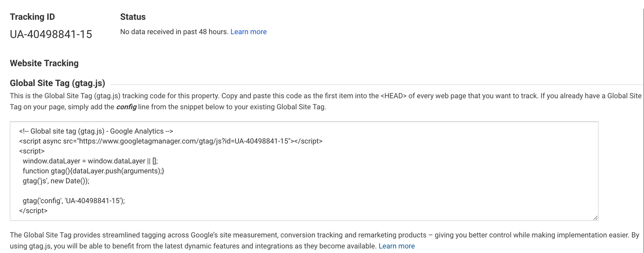Click the script async src line
Screen dimensions: 644x253
point(171,141)
